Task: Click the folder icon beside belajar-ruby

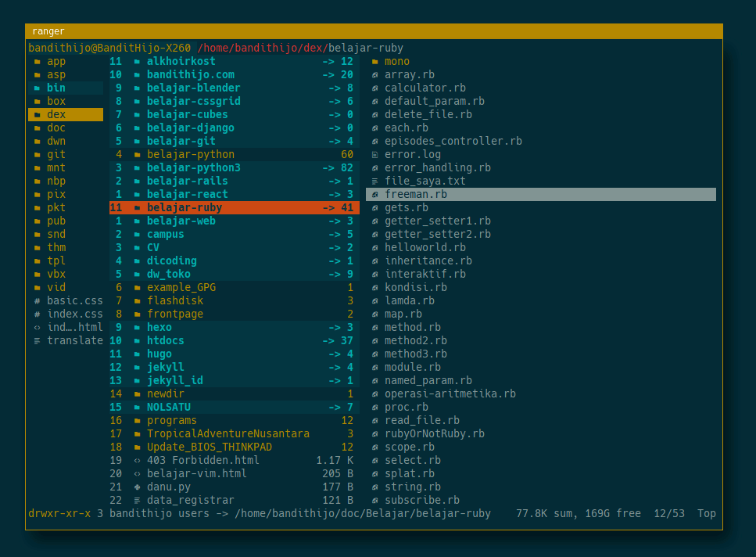Action: [x=137, y=208]
